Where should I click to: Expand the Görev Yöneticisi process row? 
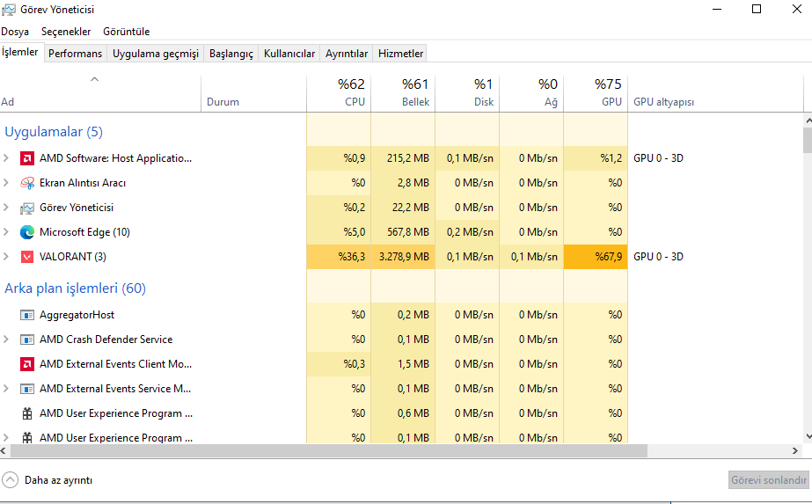6,208
